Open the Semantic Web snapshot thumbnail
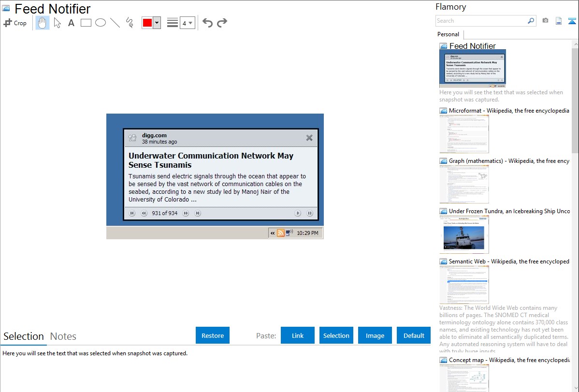 click(x=464, y=285)
